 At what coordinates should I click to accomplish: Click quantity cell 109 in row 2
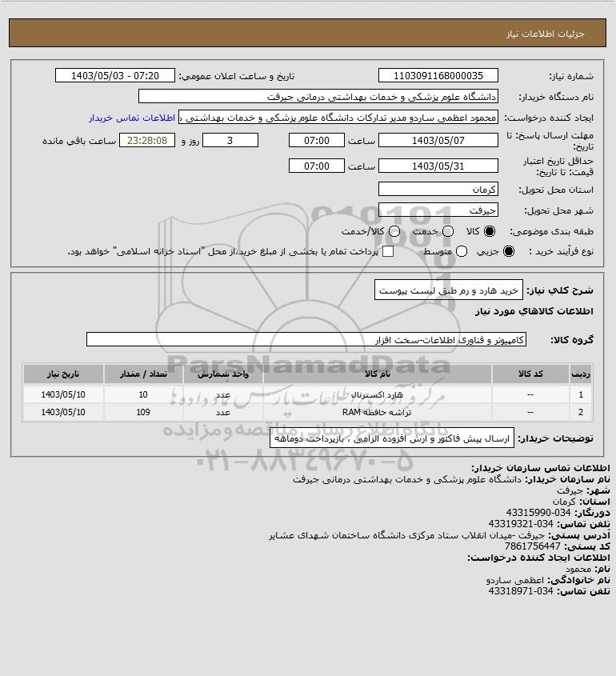[x=143, y=412]
